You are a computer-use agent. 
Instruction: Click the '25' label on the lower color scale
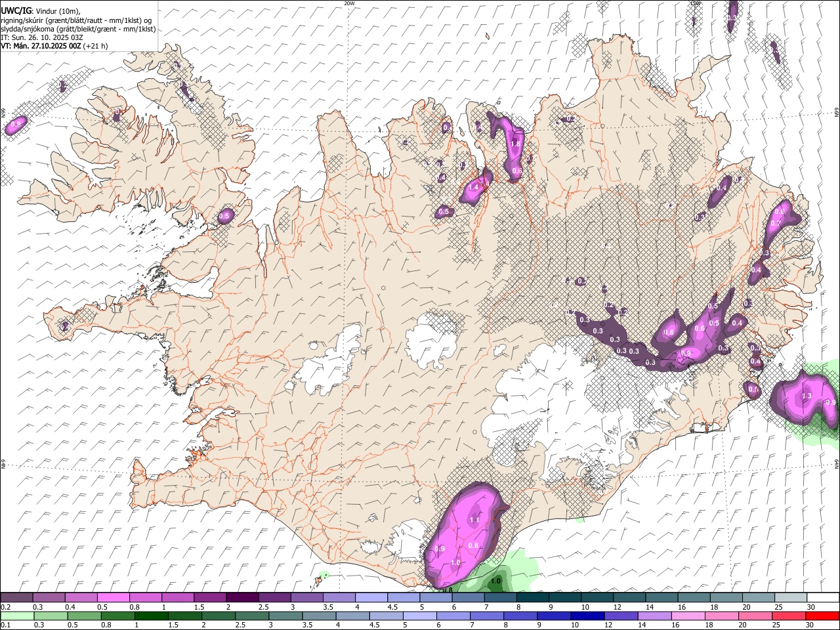(776, 625)
